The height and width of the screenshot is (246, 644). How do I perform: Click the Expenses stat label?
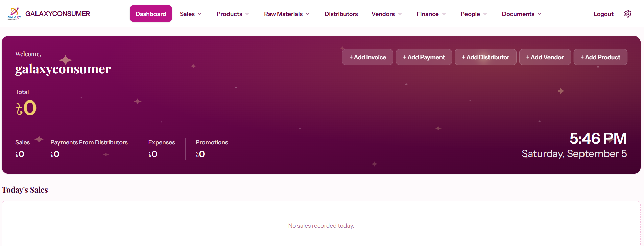coord(162,142)
